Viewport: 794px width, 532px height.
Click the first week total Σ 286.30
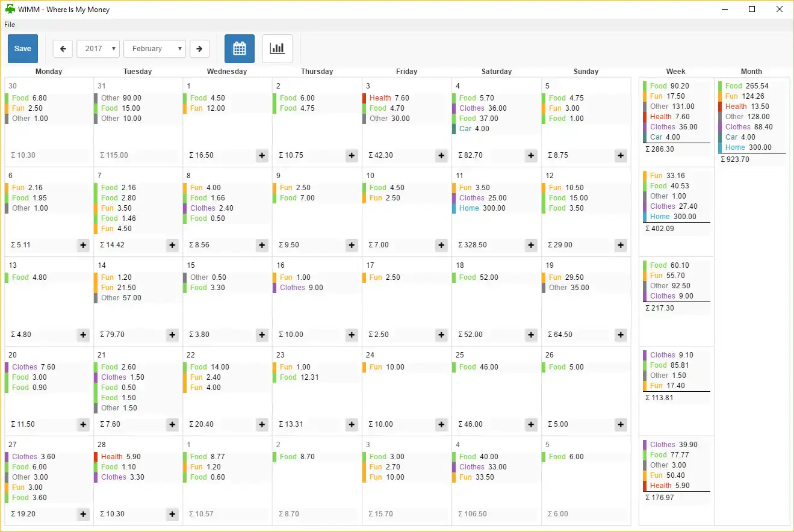point(660,149)
